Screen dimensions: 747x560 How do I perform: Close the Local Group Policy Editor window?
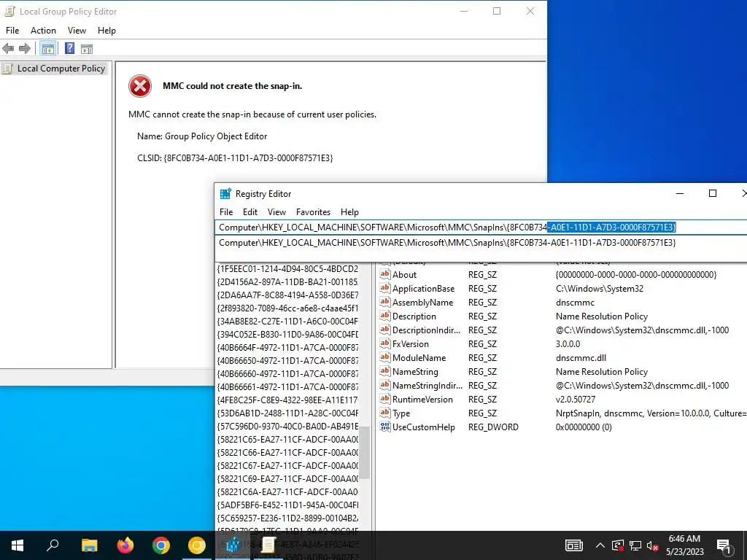[x=530, y=11]
